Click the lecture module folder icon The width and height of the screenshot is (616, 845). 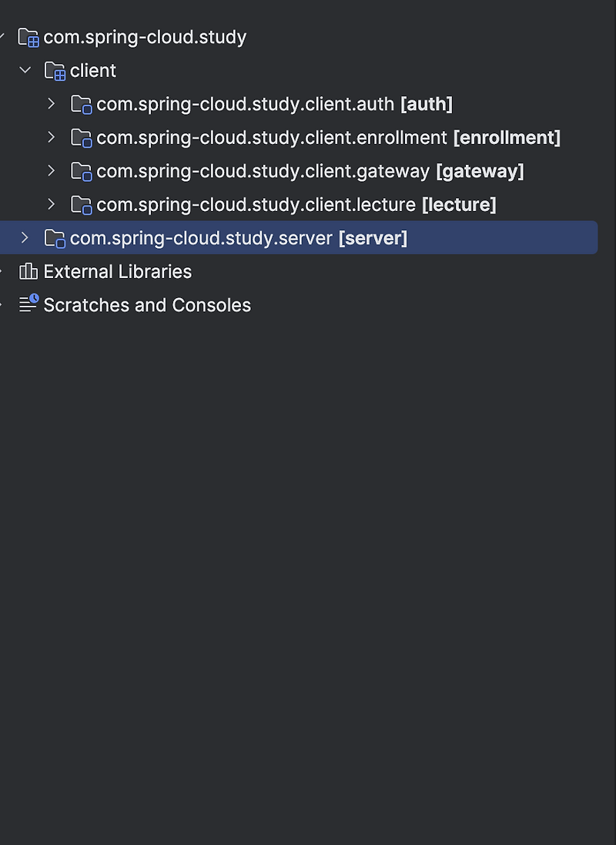82,205
